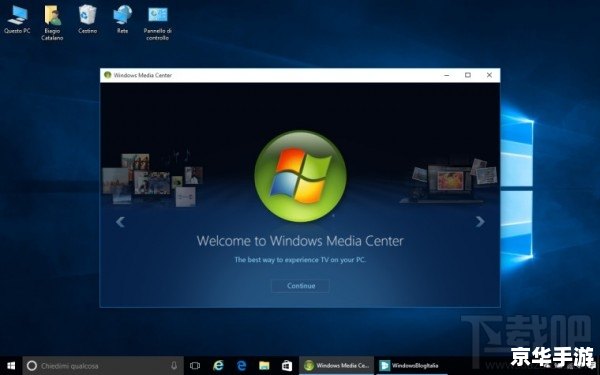This screenshot has width=600, height=375.
Task: Open the Cestino recycle bin
Action: (x=87, y=19)
